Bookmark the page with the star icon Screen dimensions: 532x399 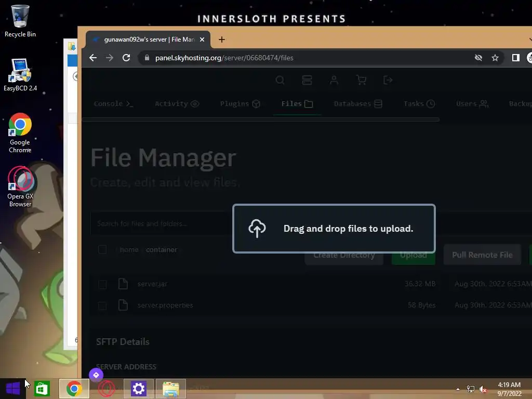(495, 58)
